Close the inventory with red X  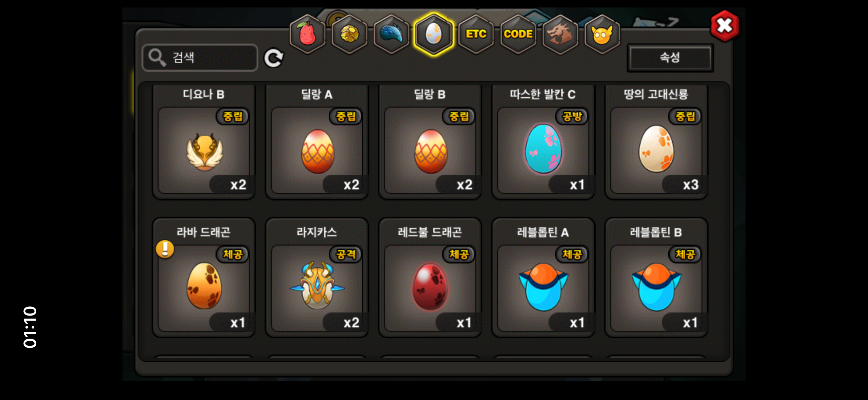click(725, 26)
